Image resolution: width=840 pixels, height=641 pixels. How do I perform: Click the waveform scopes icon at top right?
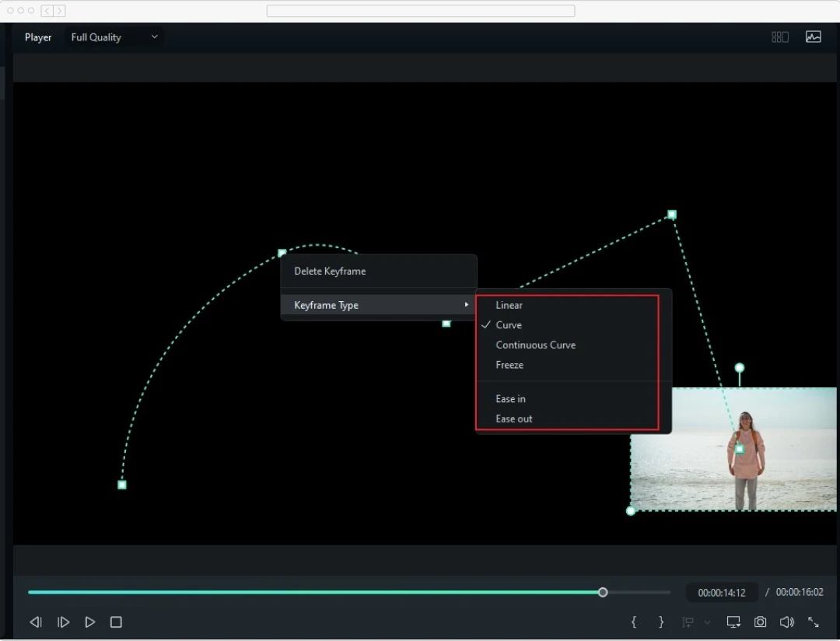[x=814, y=37]
